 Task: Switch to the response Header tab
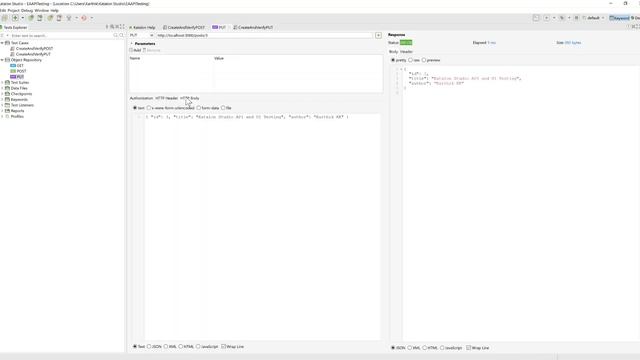(x=406, y=52)
